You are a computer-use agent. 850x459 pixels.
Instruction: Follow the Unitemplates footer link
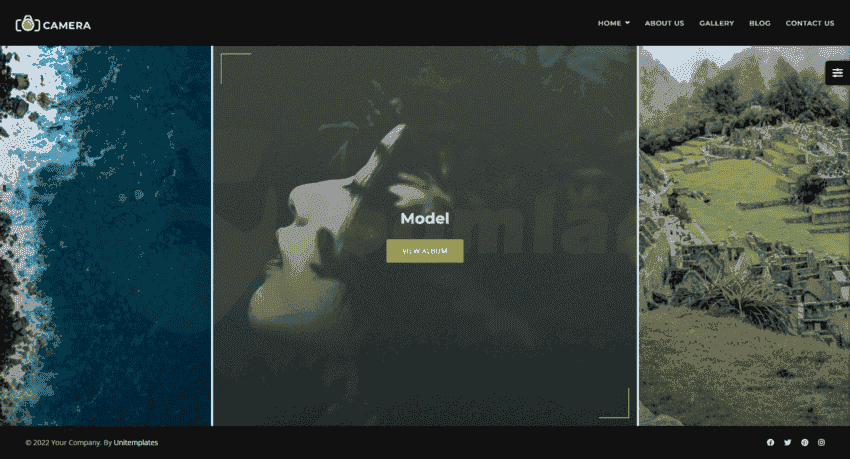point(135,442)
